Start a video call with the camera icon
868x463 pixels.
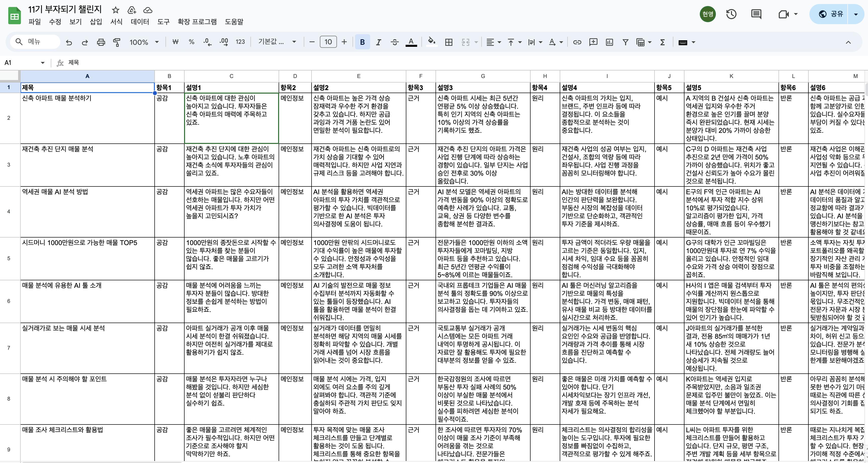pos(784,14)
